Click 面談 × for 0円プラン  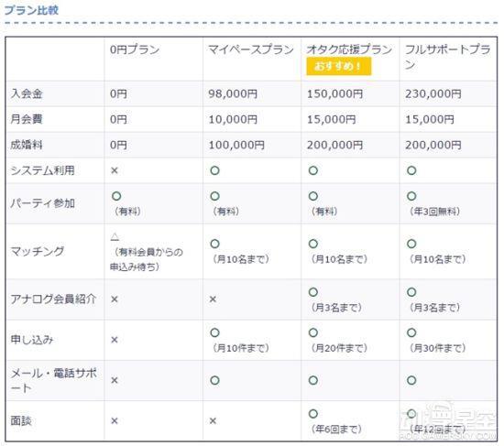pos(115,421)
